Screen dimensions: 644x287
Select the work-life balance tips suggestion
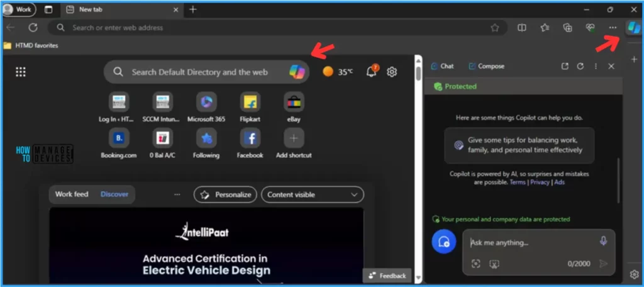pos(519,145)
